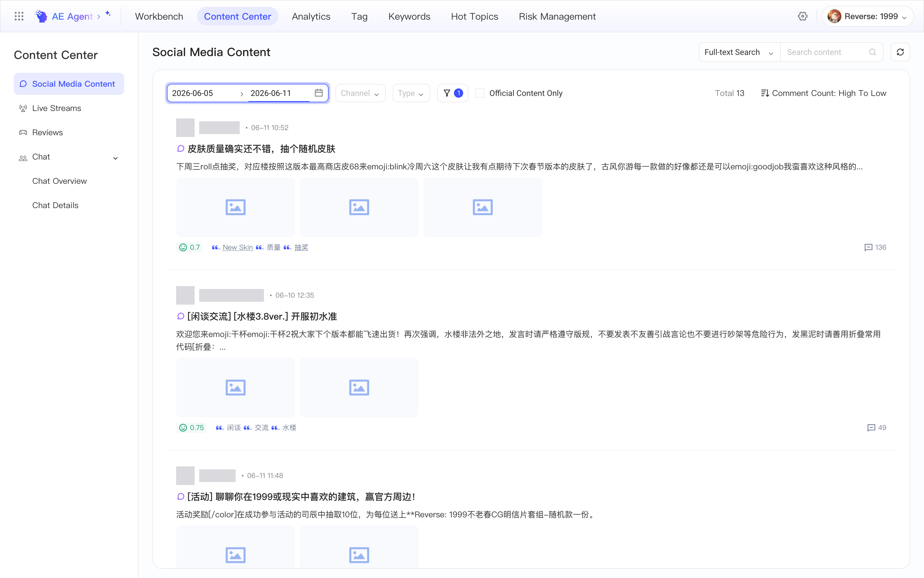Click the filter funnel icon
This screenshot has height=578, width=924.
pos(447,93)
